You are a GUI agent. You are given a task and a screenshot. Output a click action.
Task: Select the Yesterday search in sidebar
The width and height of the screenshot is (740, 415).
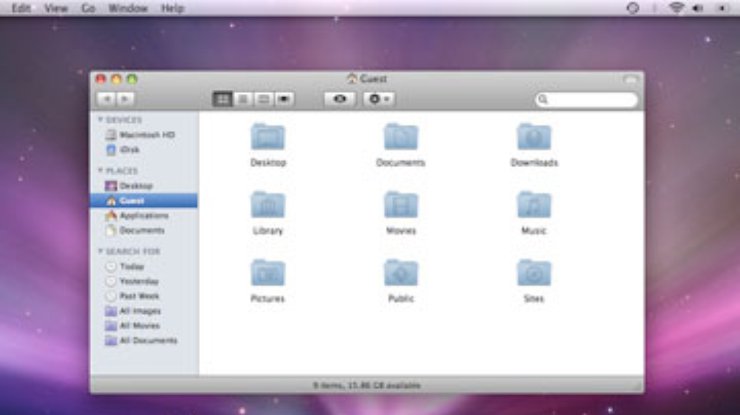pyautogui.click(x=144, y=281)
